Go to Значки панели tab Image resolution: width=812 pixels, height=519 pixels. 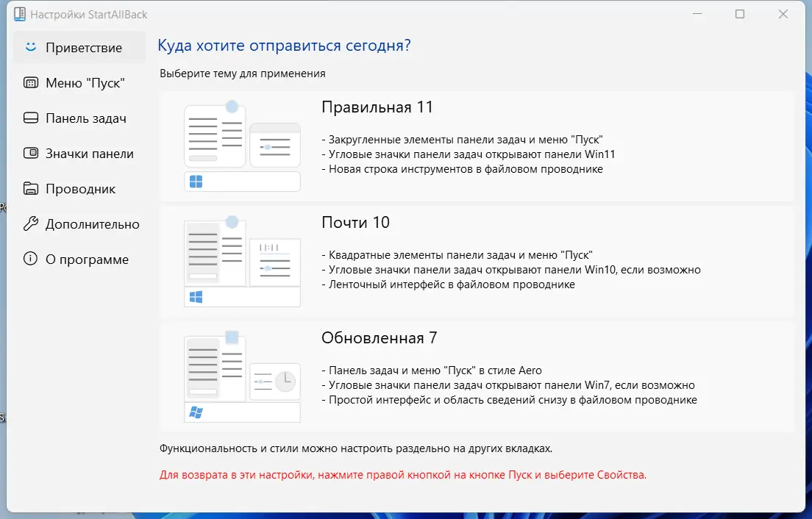(79, 153)
